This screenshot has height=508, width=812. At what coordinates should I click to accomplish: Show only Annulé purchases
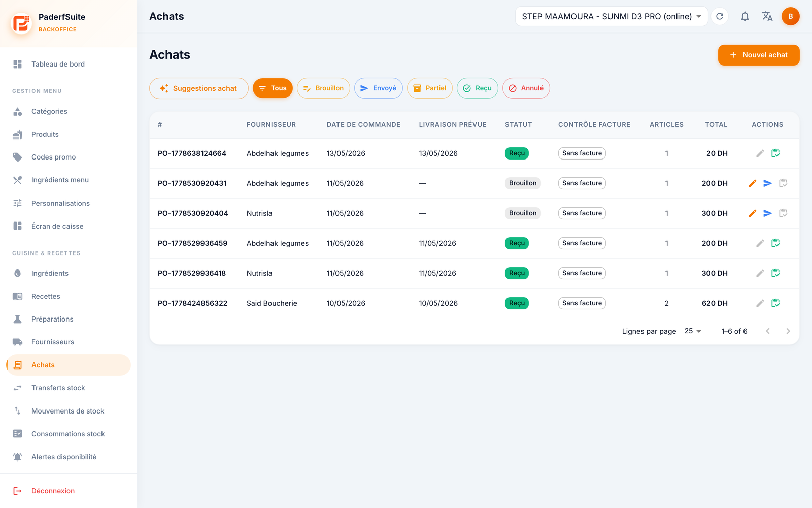526,88
